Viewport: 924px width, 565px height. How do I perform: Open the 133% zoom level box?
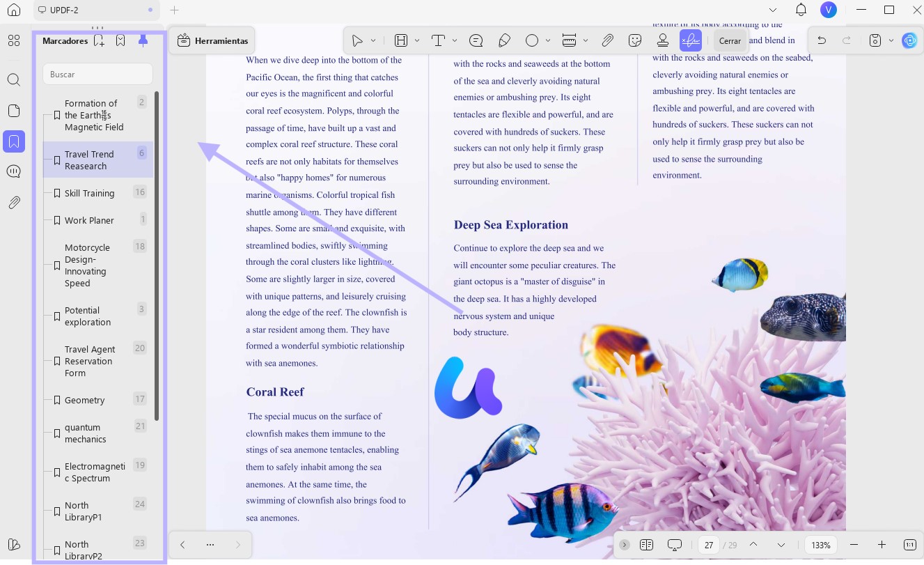(x=821, y=545)
